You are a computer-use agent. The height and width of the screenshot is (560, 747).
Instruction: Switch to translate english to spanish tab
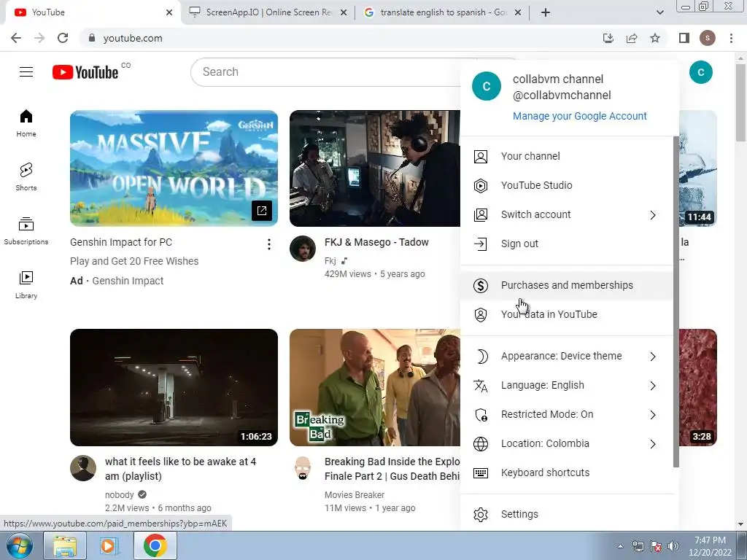point(443,12)
